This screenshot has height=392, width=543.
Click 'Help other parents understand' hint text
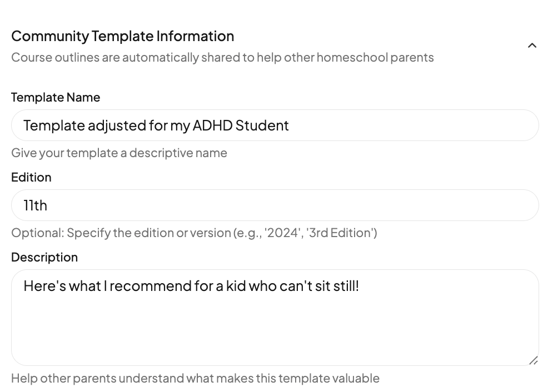[195, 378]
